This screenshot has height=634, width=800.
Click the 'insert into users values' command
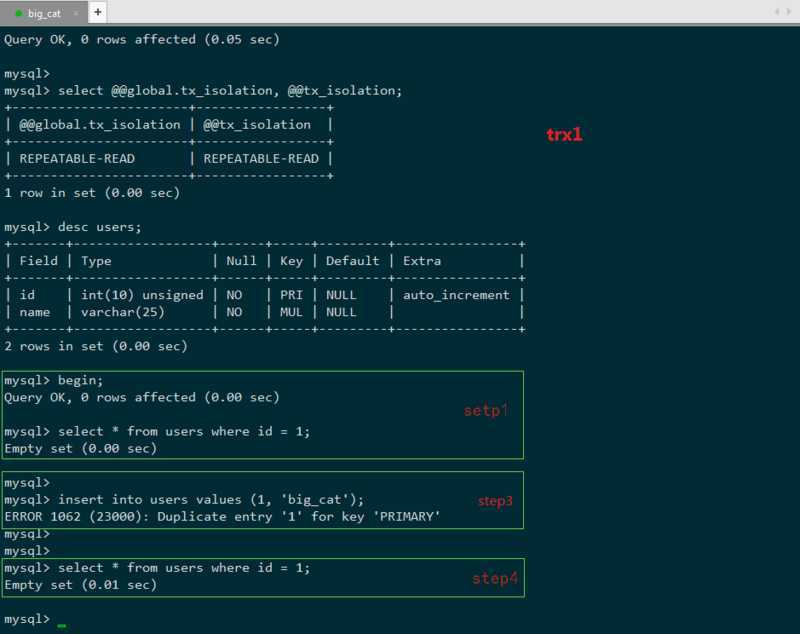[x=211, y=499]
